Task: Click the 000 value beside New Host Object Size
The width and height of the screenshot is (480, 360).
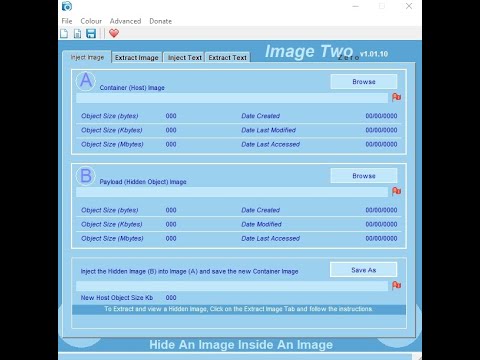Action: click(171, 298)
